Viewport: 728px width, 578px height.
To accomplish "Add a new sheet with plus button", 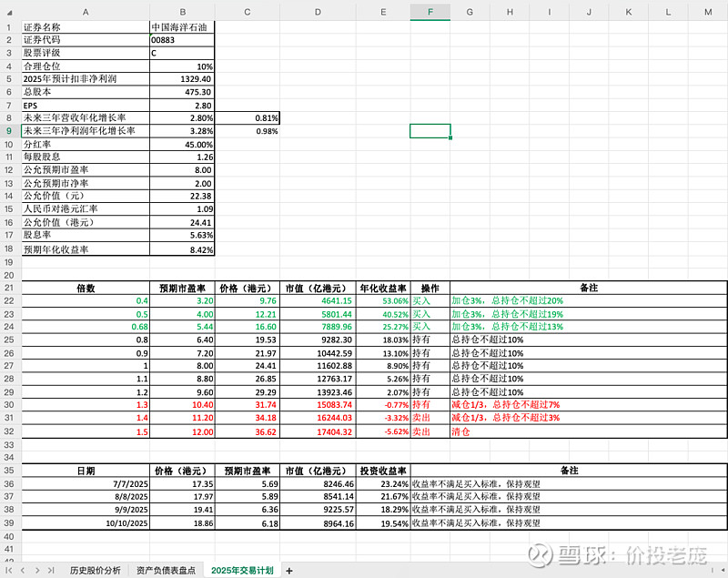I will [x=289, y=571].
